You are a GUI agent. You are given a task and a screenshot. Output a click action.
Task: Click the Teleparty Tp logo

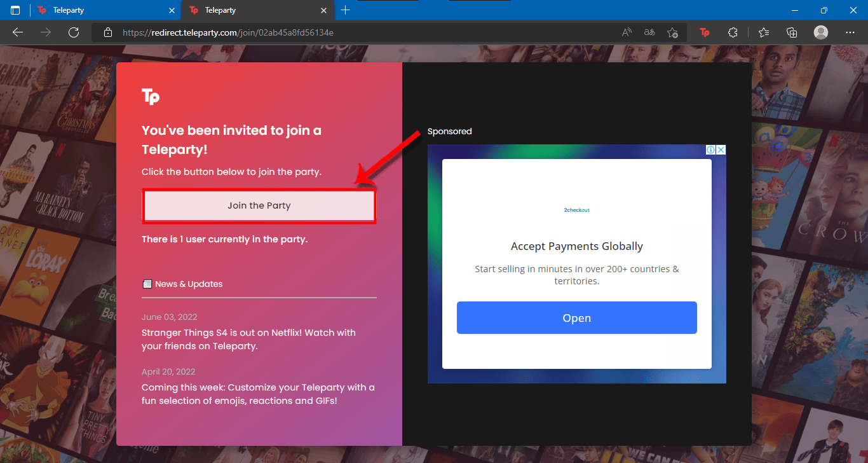151,97
